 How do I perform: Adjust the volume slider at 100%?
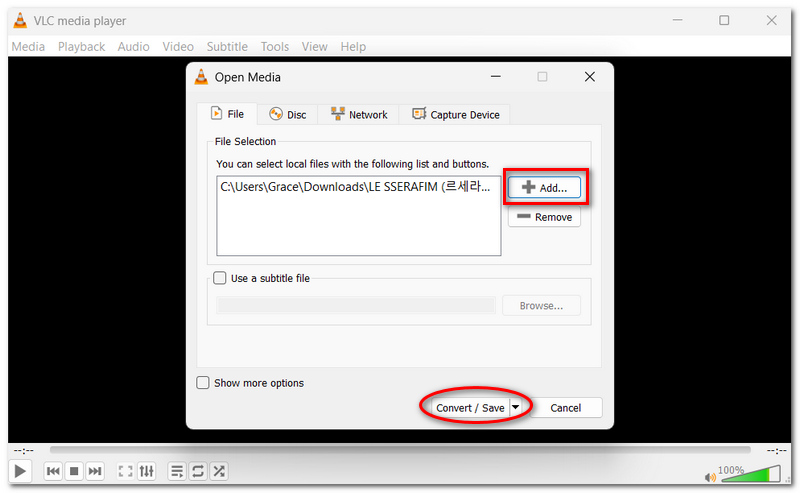click(x=749, y=474)
